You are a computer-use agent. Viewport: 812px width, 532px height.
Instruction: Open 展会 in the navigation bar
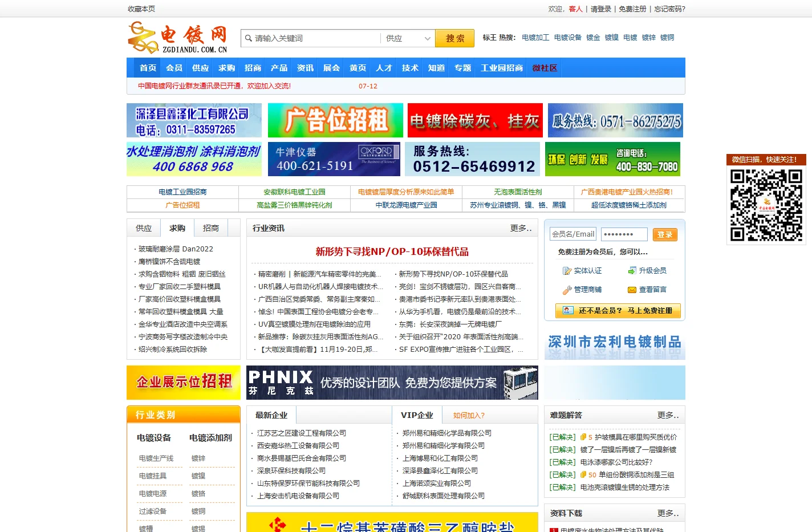tap(331, 68)
